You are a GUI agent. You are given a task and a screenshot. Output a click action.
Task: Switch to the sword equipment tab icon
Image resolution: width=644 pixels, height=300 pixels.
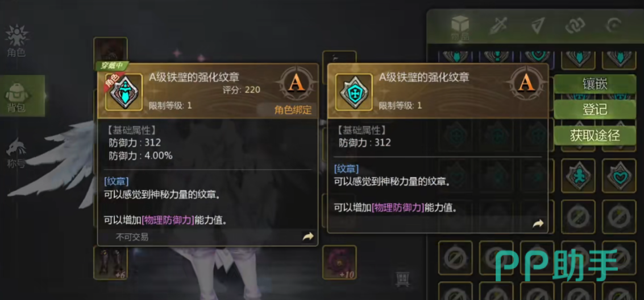pos(498,26)
